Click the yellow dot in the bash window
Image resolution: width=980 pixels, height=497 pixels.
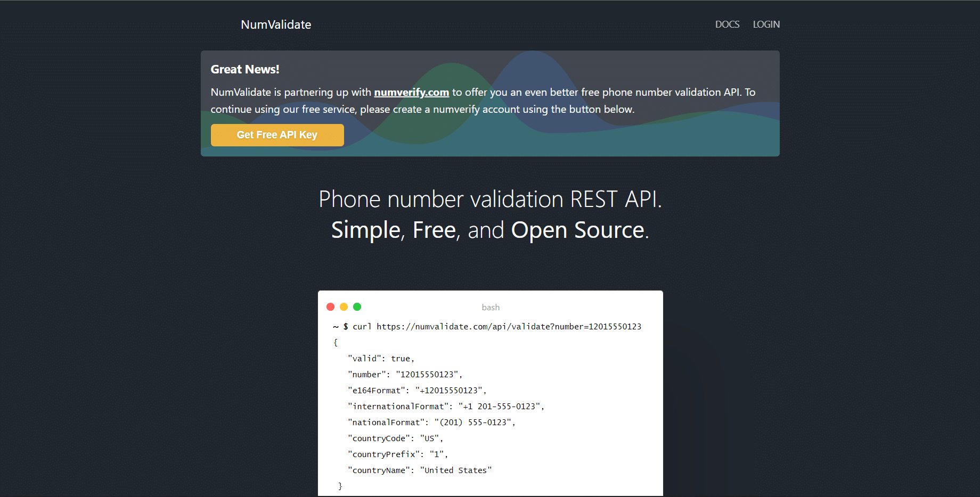pyautogui.click(x=344, y=307)
